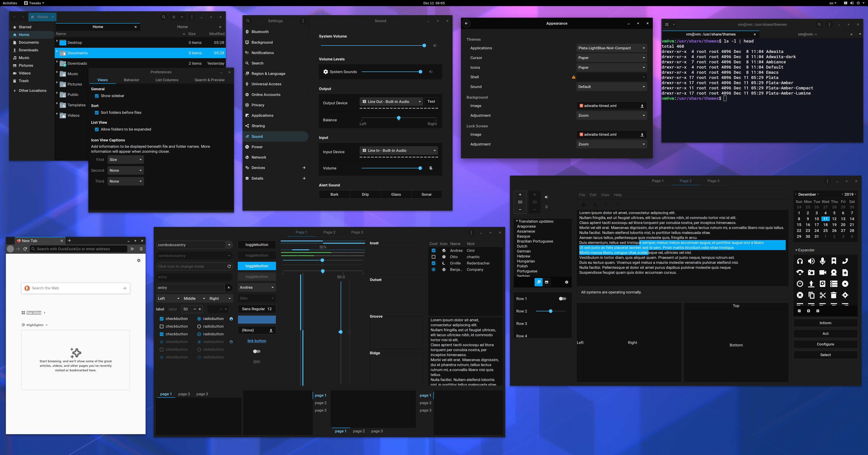
Task: Click the gear icon on the New Tab page
Action: pyautogui.click(x=139, y=260)
